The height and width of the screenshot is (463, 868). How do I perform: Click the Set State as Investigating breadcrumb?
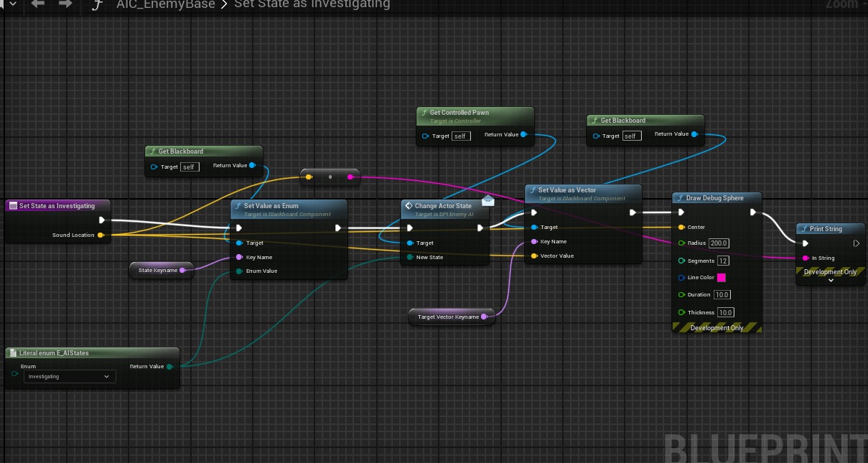pyautogui.click(x=312, y=4)
